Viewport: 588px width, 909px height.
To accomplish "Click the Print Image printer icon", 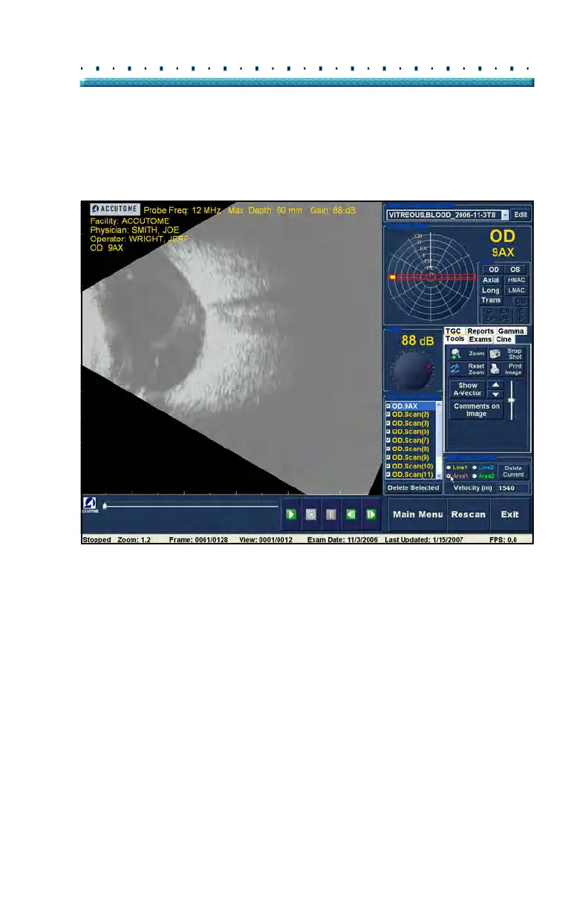I will point(494,368).
